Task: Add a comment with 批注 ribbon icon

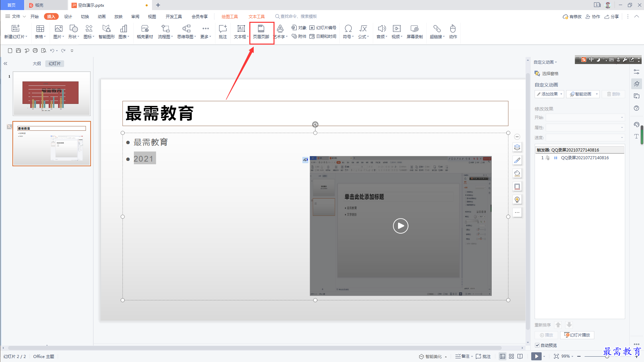Action: coord(223,32)
